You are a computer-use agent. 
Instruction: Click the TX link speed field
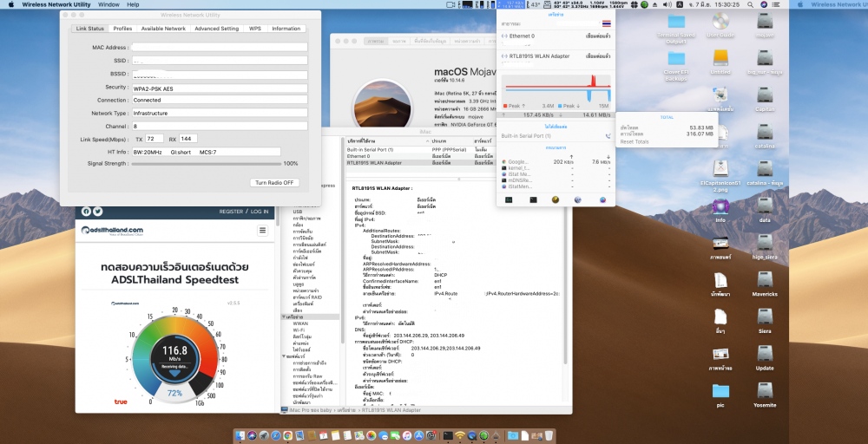coord(155,138)
